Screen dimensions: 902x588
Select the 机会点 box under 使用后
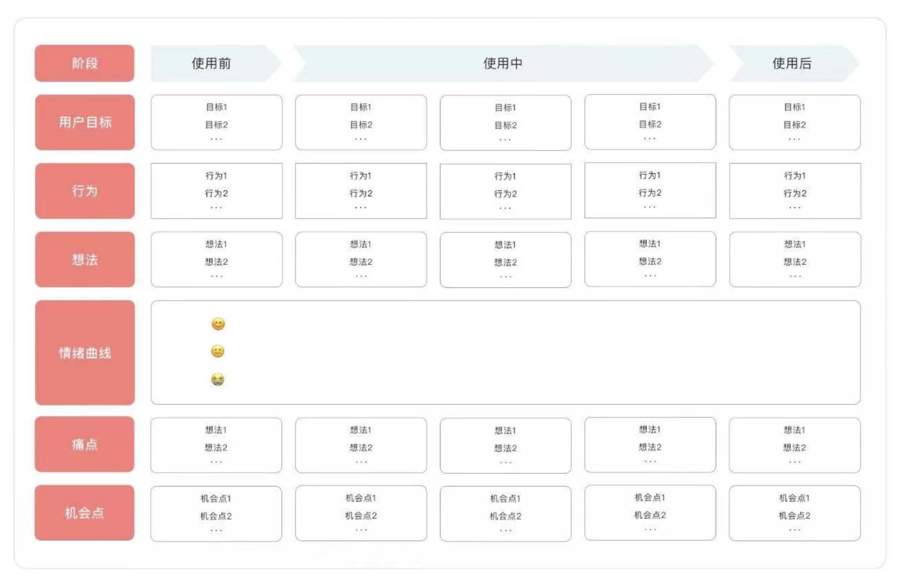coord(795,513)
